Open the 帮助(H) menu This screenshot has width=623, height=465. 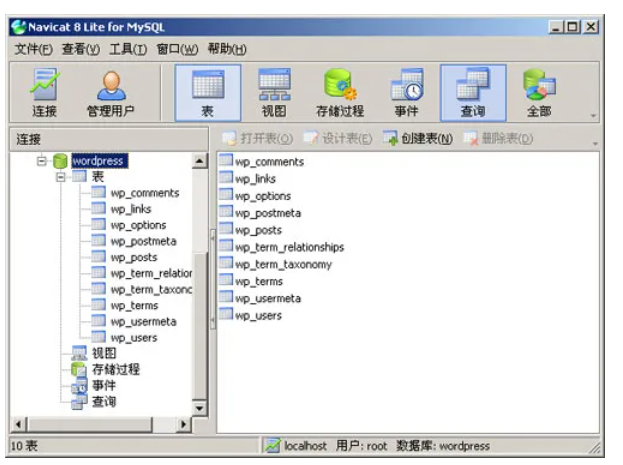point(227,49)
